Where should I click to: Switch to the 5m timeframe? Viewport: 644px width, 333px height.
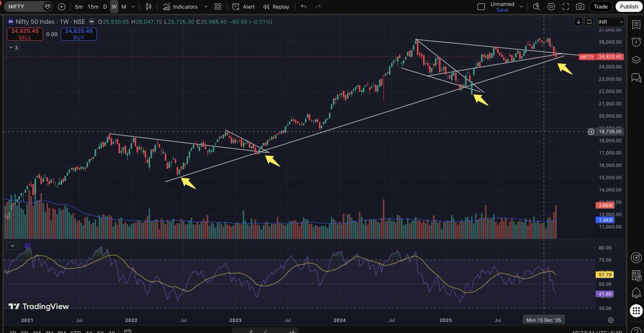coord(79,6)
